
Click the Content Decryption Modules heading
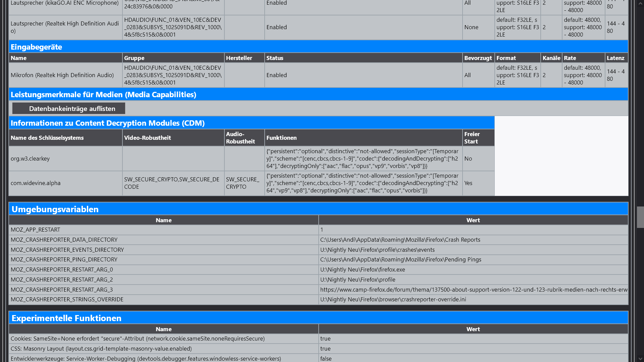click(x=107, y=123)
